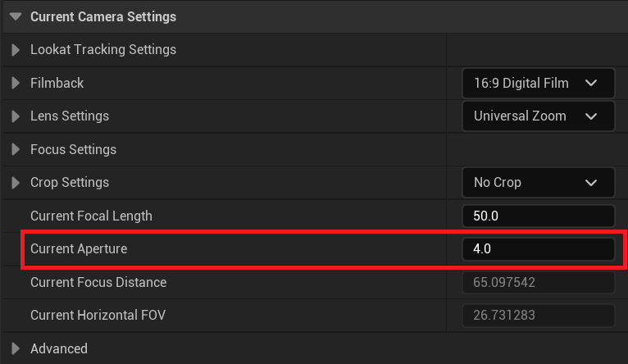Click the Advanced row label
This screenshot has height=364, width=628.
click(59, 348)
